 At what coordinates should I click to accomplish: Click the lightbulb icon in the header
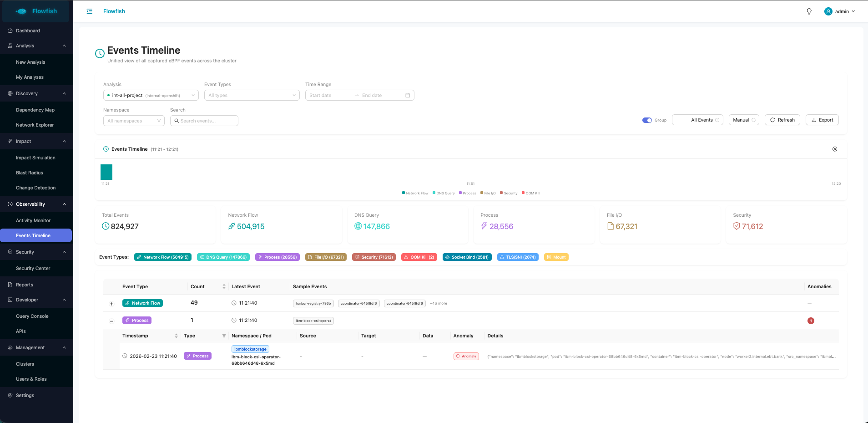pos(809,11)
